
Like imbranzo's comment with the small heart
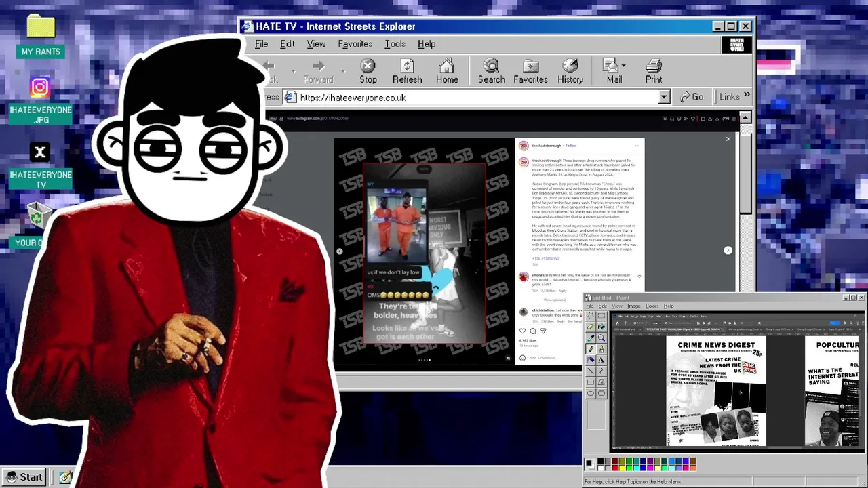[639, 277]
